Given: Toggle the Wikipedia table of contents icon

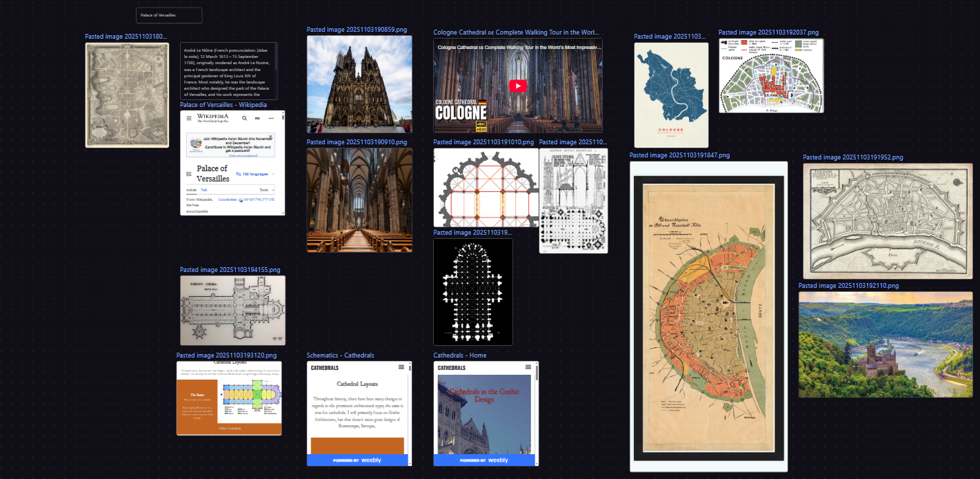Looking at the screenshot, I should coord(190,174).
